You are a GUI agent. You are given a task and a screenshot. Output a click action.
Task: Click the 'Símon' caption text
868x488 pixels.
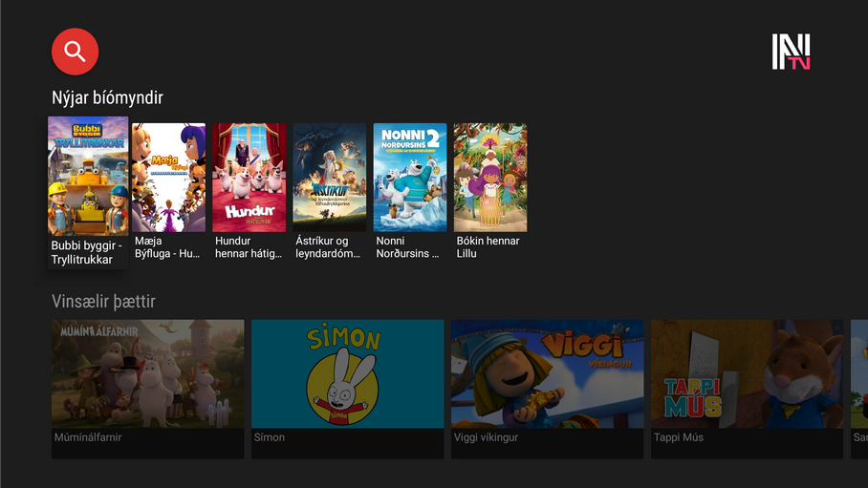(270, 437)
